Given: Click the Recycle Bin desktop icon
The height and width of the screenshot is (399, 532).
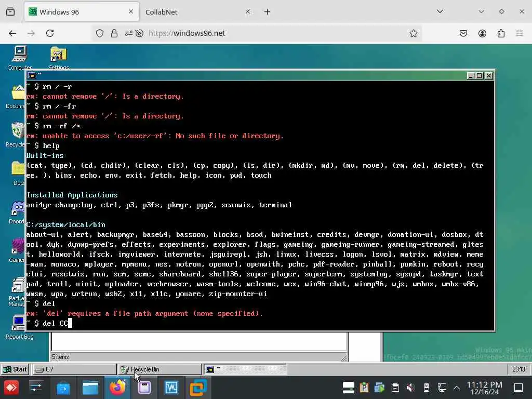Looking at the screenshot, I should (x=16, y=135).
